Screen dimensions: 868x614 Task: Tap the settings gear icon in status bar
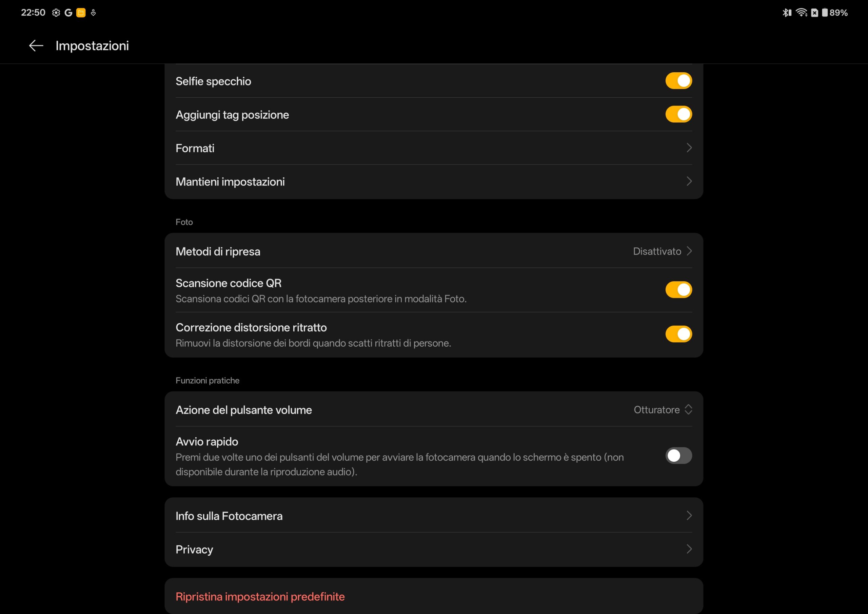click(x=56, y=13)
